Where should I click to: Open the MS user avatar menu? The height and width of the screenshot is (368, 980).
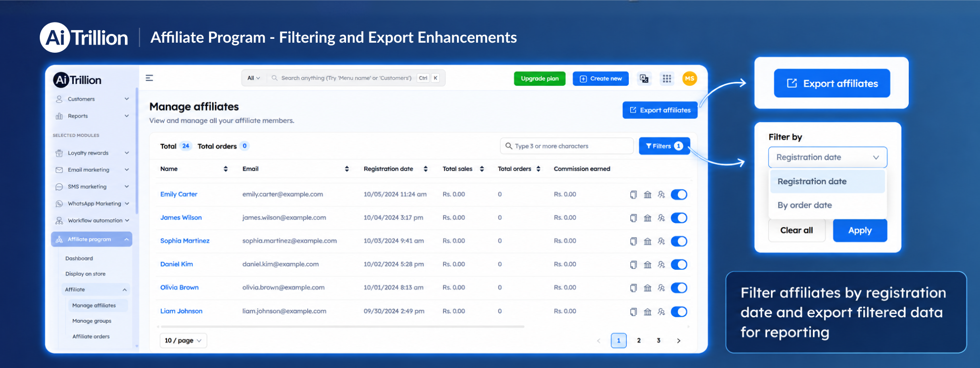click(x=690, y=79)
